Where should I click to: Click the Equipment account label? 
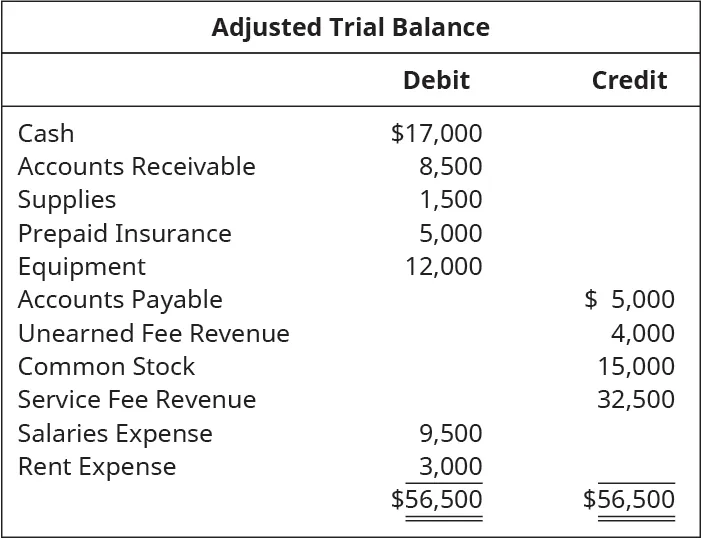[x=81, y=266]
